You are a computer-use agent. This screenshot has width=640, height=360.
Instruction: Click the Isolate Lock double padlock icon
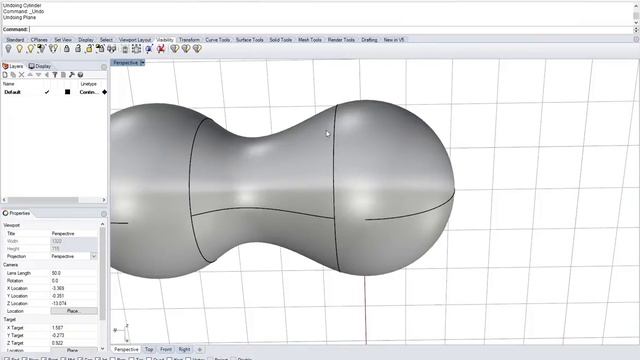coord(111,49)
